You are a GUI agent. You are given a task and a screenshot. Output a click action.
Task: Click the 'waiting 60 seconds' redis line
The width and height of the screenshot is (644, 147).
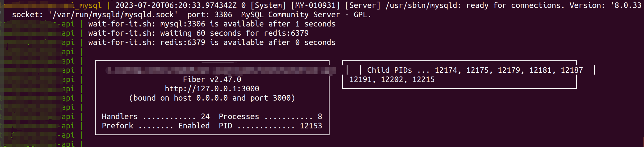pyautogui.click(x=198, y=33)
